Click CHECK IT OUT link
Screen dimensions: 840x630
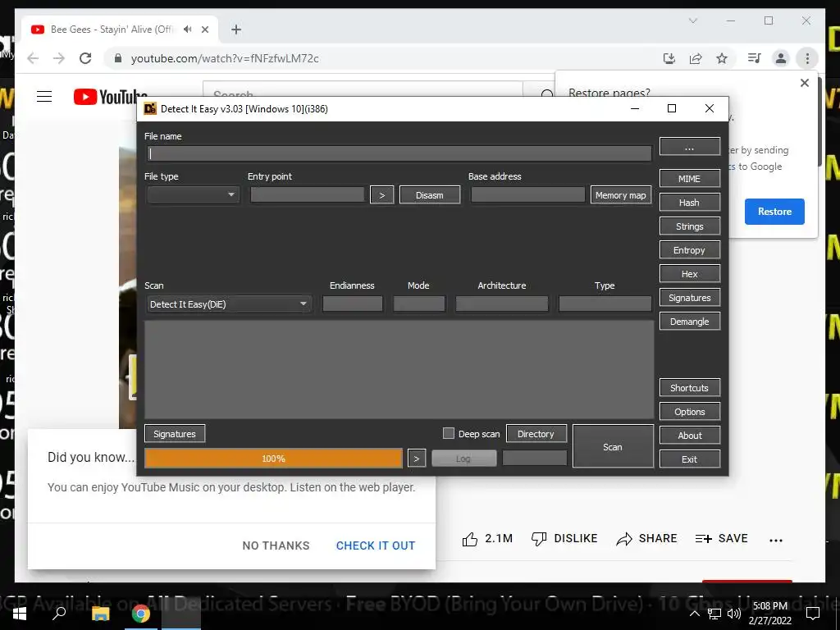(x=376, y=546)
